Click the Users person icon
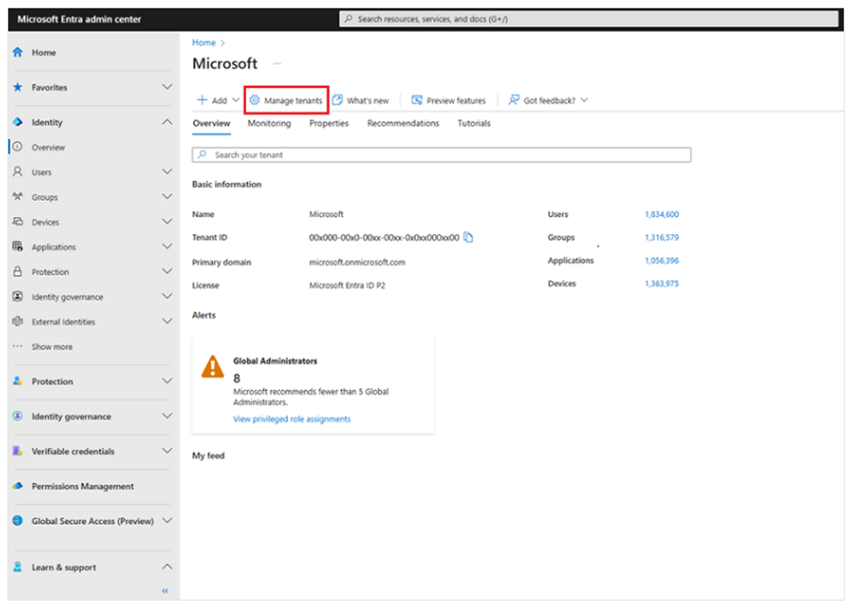The height and width of the screenshot is (616, 852). [x=18, y=171]
